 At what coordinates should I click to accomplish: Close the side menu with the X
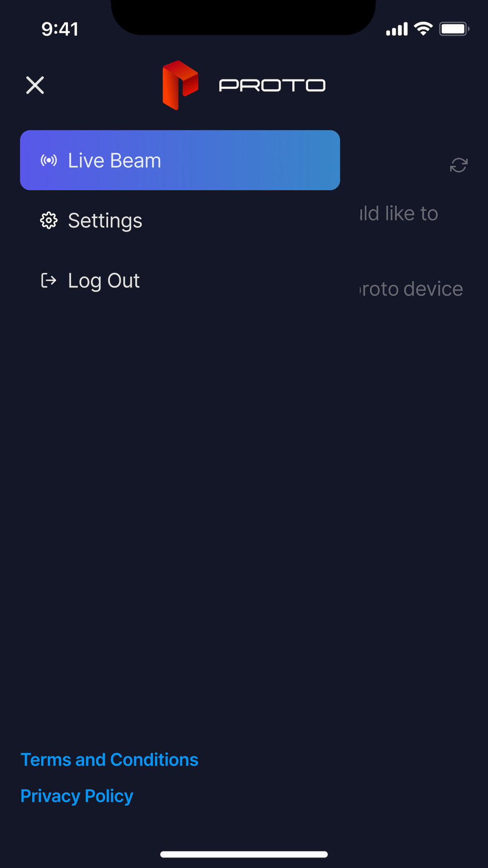35,85
